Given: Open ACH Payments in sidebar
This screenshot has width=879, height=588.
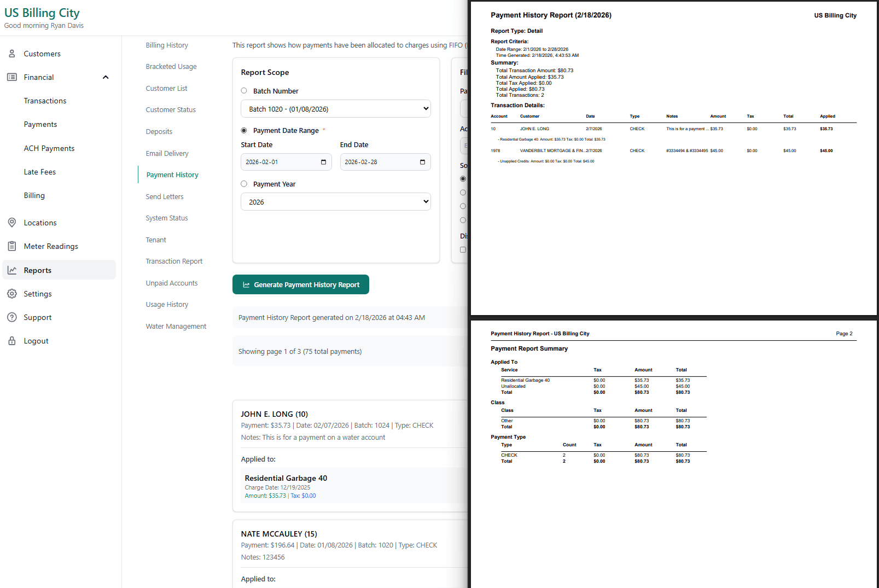Looking at the screenshot, I should click(x=49, y=148).
